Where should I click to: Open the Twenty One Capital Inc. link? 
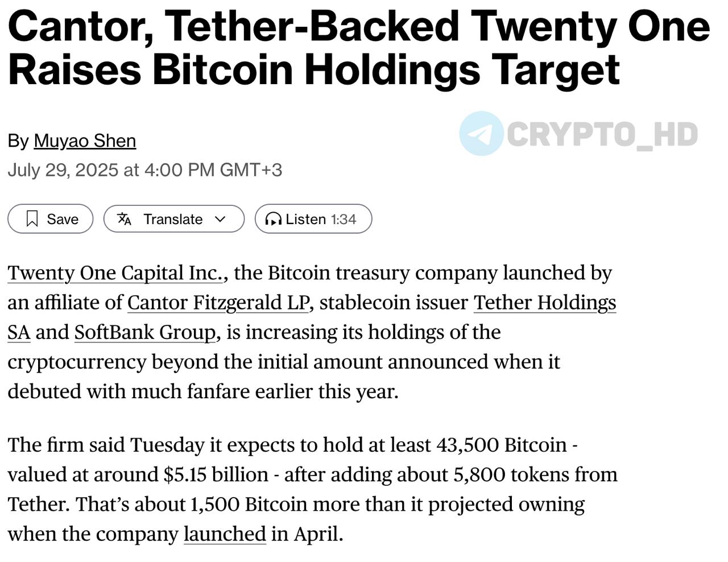point(115,273)
